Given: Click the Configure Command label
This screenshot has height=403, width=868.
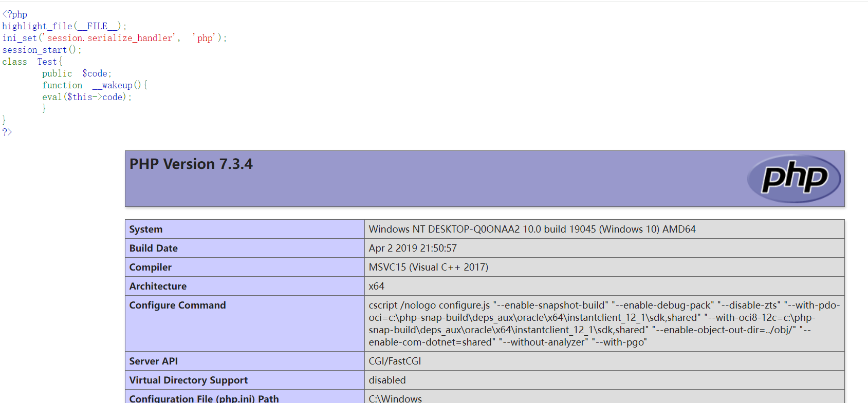Looking at the screenshot, I should [177, 305].
